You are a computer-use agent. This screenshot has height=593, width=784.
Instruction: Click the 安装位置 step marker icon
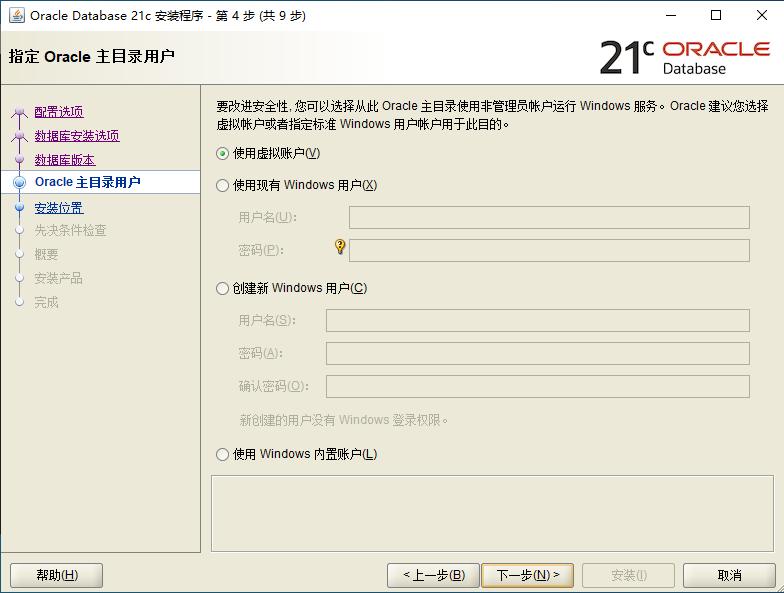[x=20, y=207]
